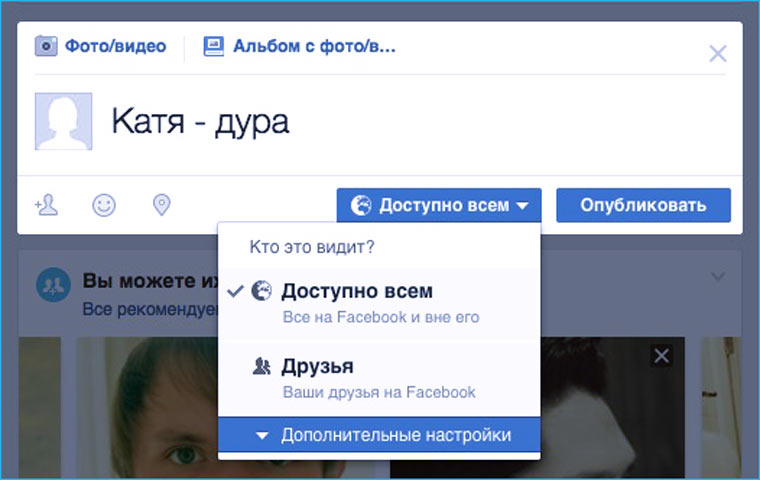Open the right suggested person photo

(612, 407)
